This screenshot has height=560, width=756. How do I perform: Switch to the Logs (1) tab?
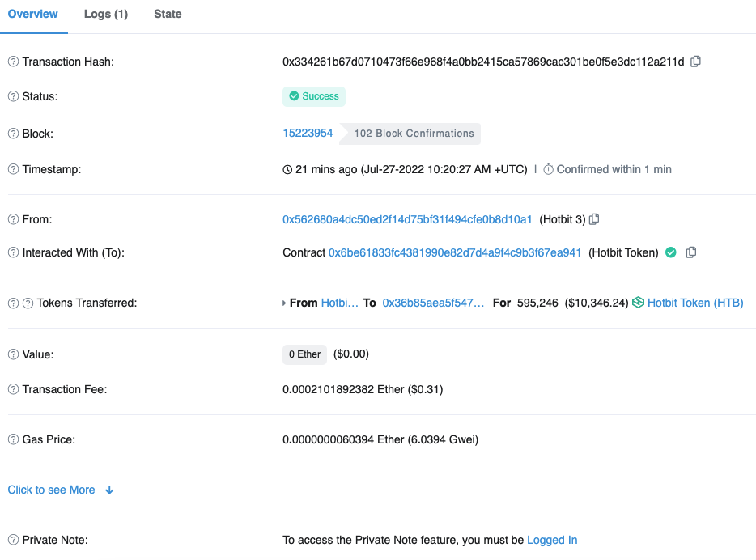point(106,15)
